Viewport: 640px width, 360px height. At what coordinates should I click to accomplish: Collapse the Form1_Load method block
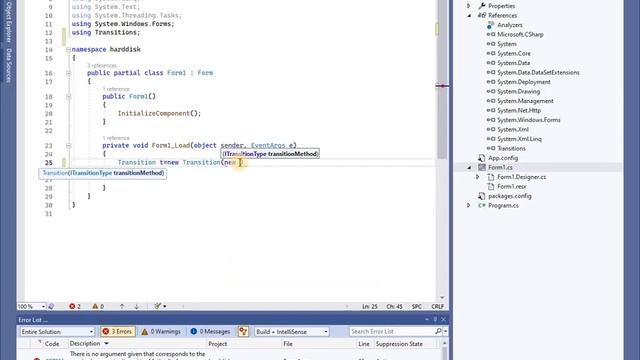click(68, 146)
